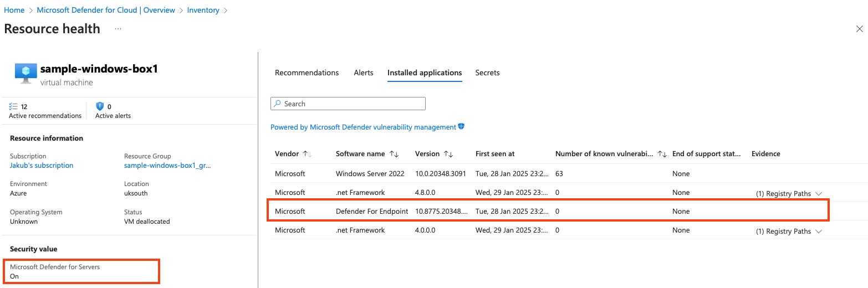This screenshot has width=868, height=288.
Task: Open Jakub's subscription link
Action: 42,166
